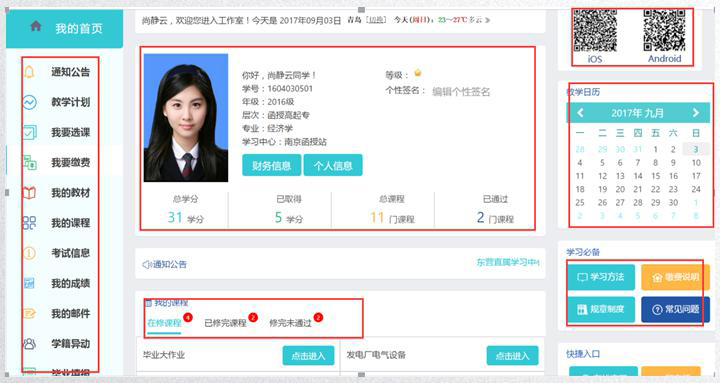Click the weather forecast arrow
This screenshot has height=383, width=720.
[488, 20]
